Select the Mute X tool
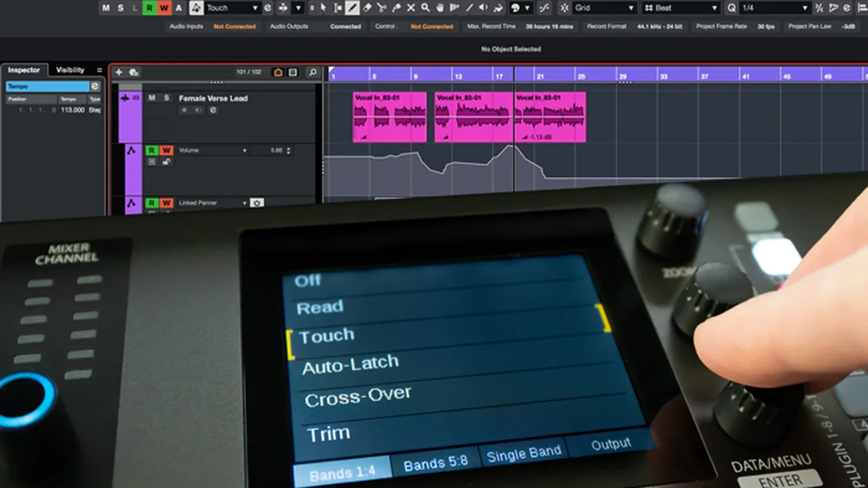 coord(411,8)
